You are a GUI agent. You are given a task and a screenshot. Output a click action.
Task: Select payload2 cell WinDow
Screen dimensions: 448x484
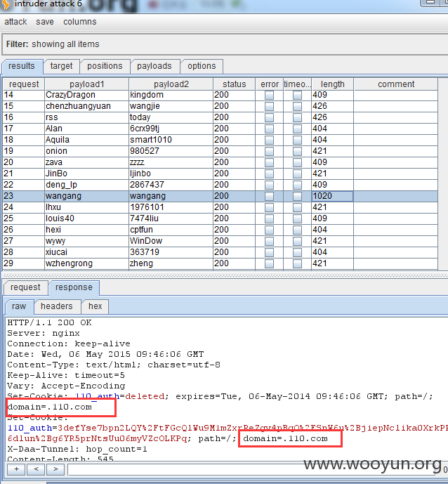pyautogui.click(x=171, y=241)
